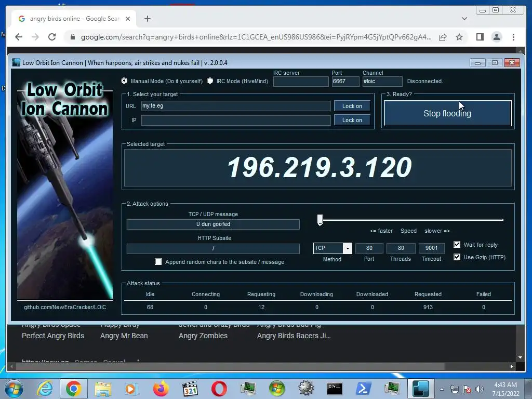This screenshot has width=532, height=399.
Task: Click the HTTP Subsite field
Action: click(x=213, y=248)
